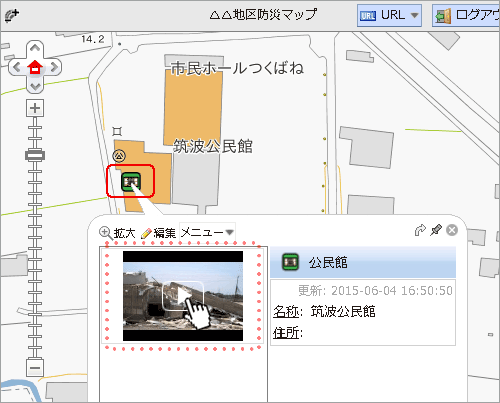The height and width of the screenshot is (403, 500).
Task: Zoom out with the minus button
Action: (x=35, y=368)
